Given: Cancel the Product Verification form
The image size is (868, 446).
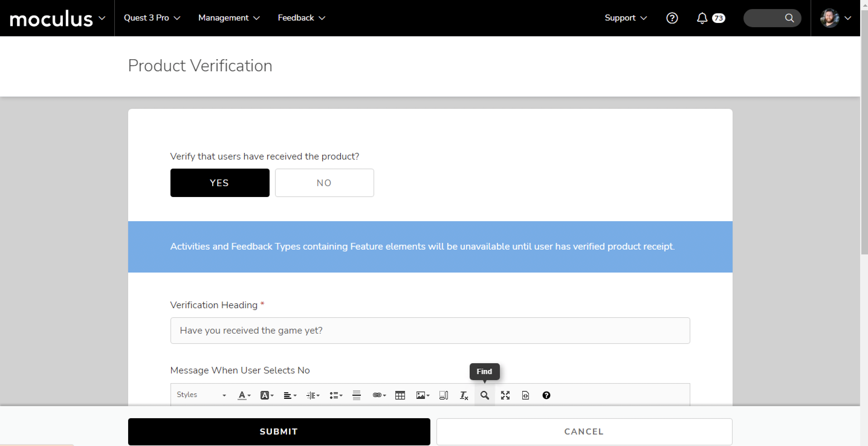Looking at the screenshot, I should pyautogui.click(x=584, y=431).
